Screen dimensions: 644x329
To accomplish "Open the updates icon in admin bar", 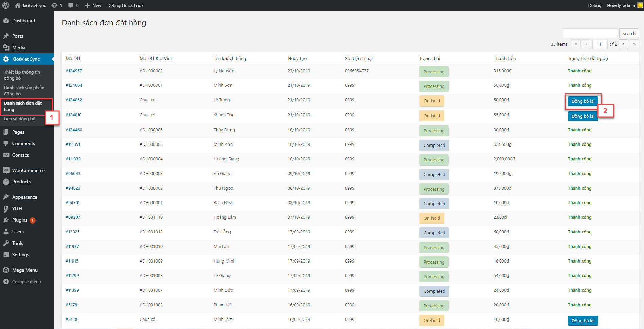I will coord(55,5).
